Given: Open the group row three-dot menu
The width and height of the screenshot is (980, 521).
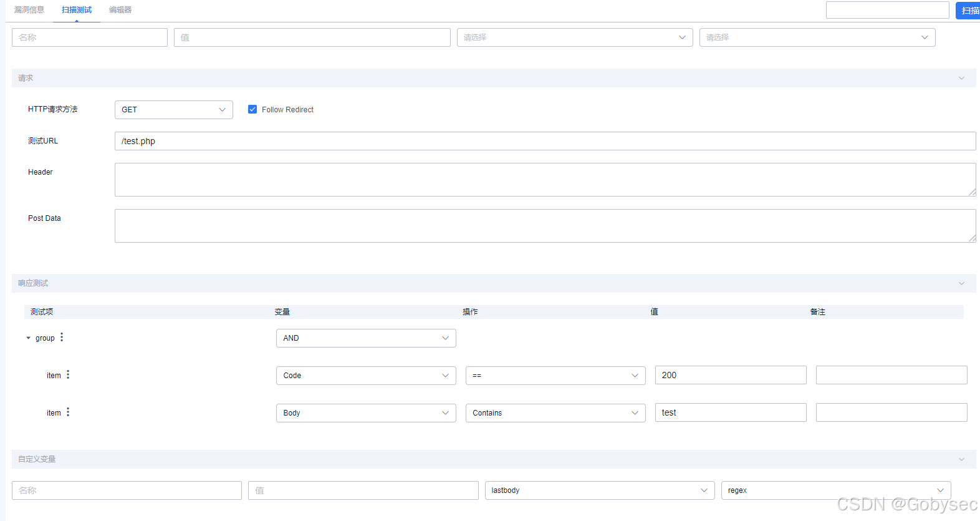Looking at the screenshot, I should click(62, 338).
